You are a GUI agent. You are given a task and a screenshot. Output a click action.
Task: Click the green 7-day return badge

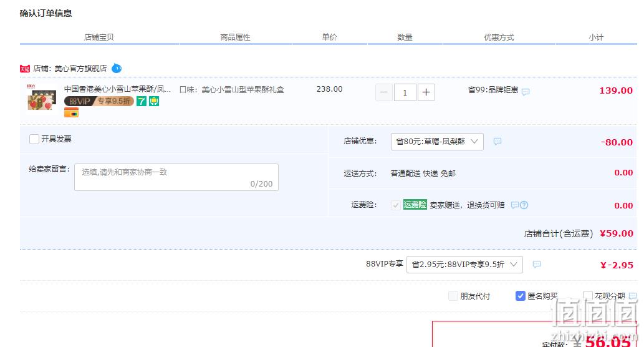coord(142,101)
